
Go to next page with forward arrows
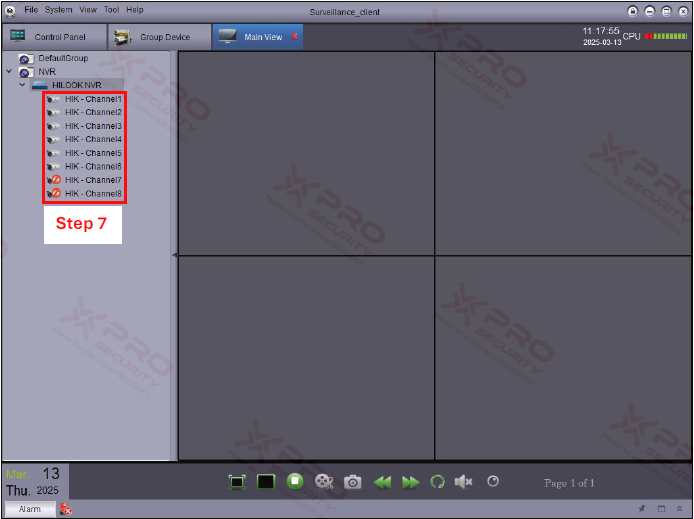click(x=411, y=482)
